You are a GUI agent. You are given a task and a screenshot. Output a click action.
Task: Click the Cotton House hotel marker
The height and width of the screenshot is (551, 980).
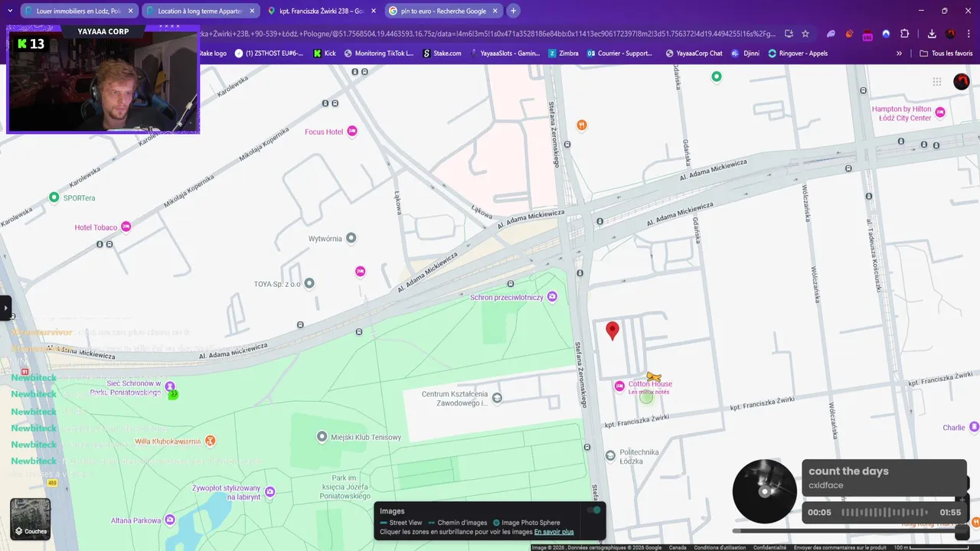click(619, 386)
